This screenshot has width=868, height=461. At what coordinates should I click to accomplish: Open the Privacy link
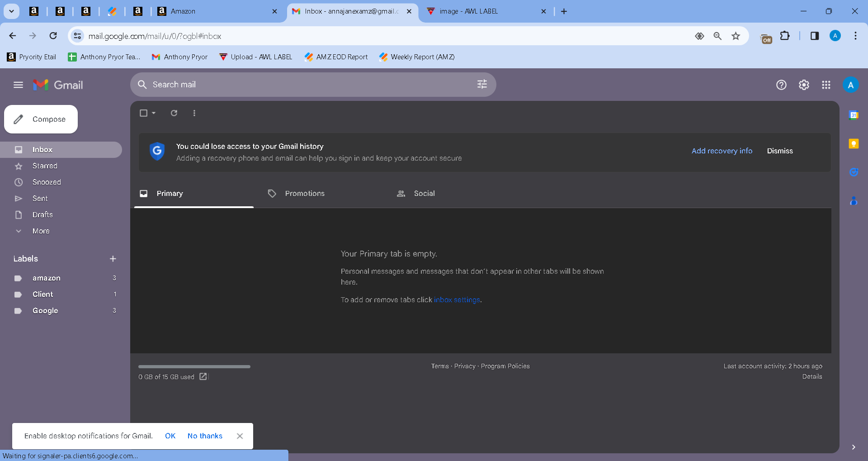tap(465, 366)
